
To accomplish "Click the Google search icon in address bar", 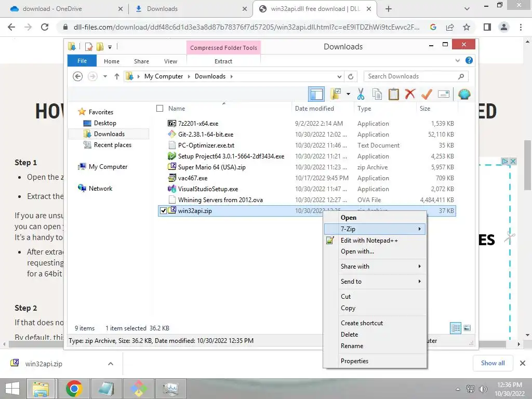I will tap(433, 27).
